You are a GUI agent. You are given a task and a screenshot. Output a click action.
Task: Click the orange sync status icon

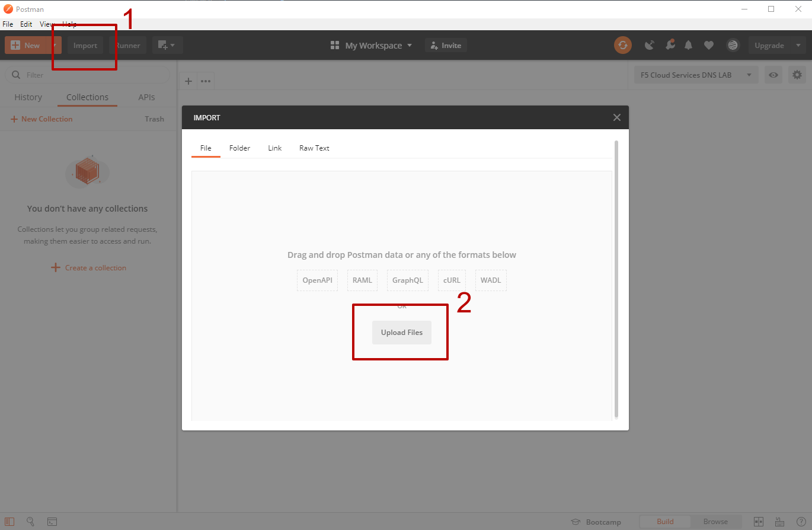point(623,45)
